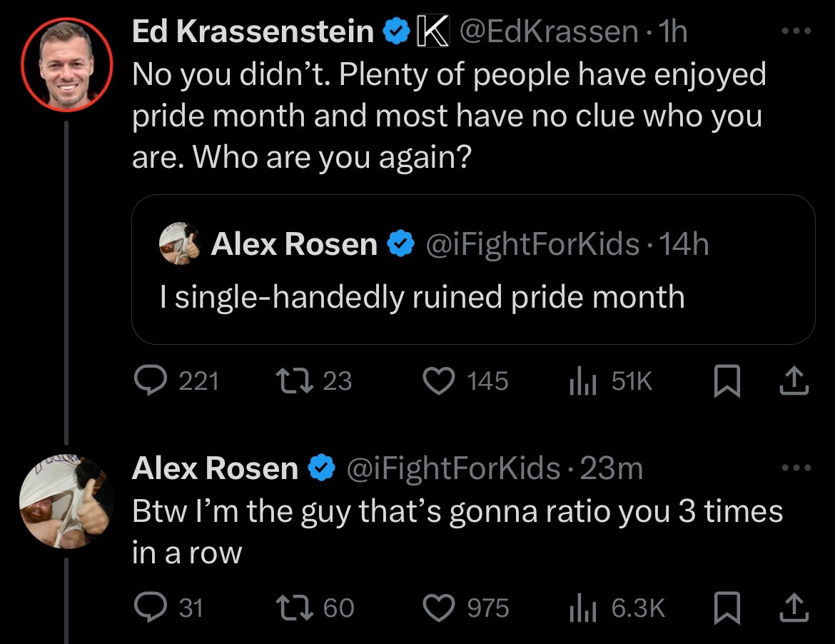This screenshot has width=835, height=644.
Task: Open Alex Rosen's avatar in reply
Action: coord(66,500)
